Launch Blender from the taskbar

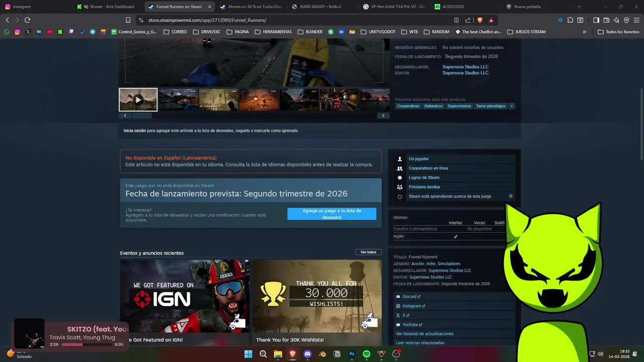tap(323, 354)
